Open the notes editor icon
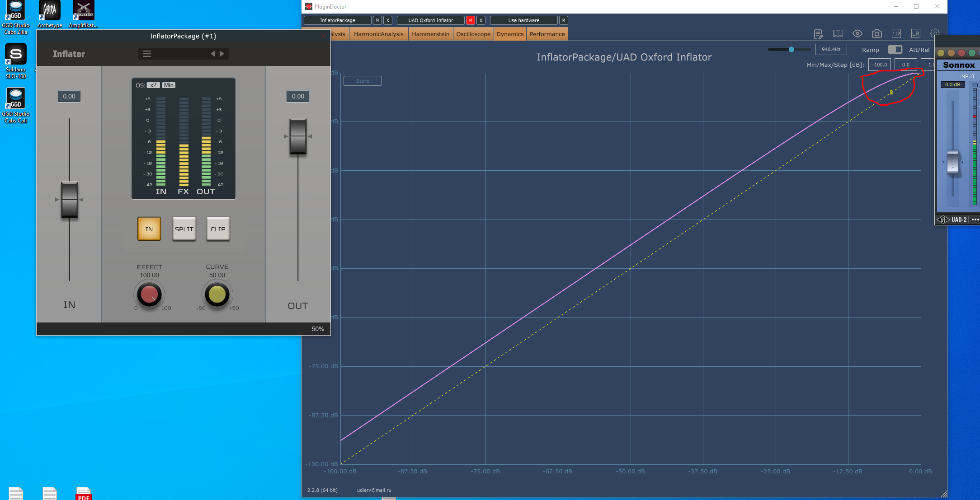The width and height of the screenshot is (980, 500). pyautogui.click(x=818, y=34)
